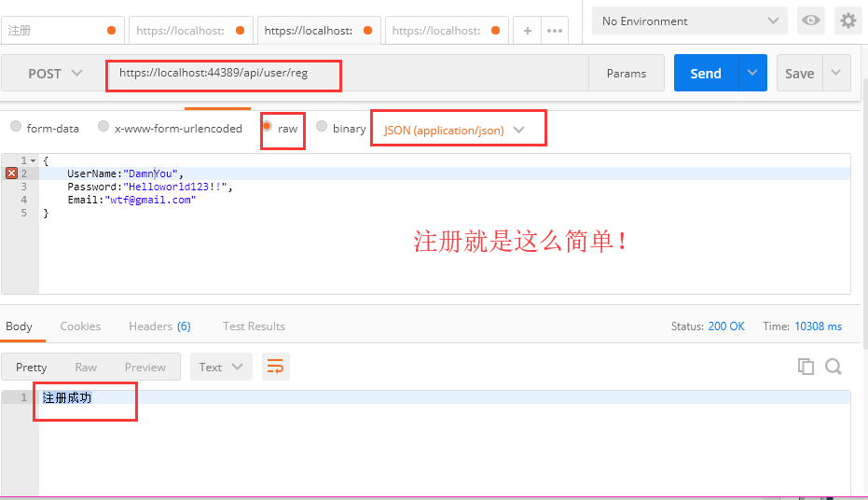Click the 10308 ms response time
Viewport: 868px width, 500px height.
coord(819,326)
